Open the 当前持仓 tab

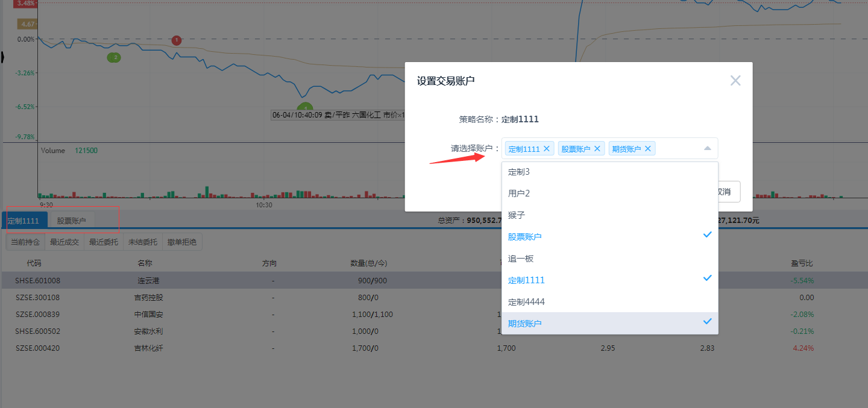click(26, 242)
